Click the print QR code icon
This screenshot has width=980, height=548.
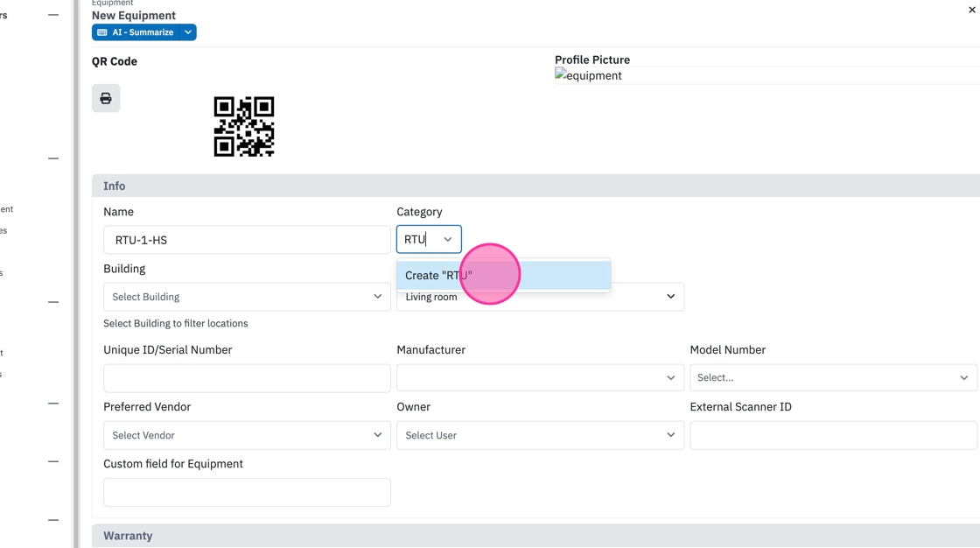pos(106,98)
